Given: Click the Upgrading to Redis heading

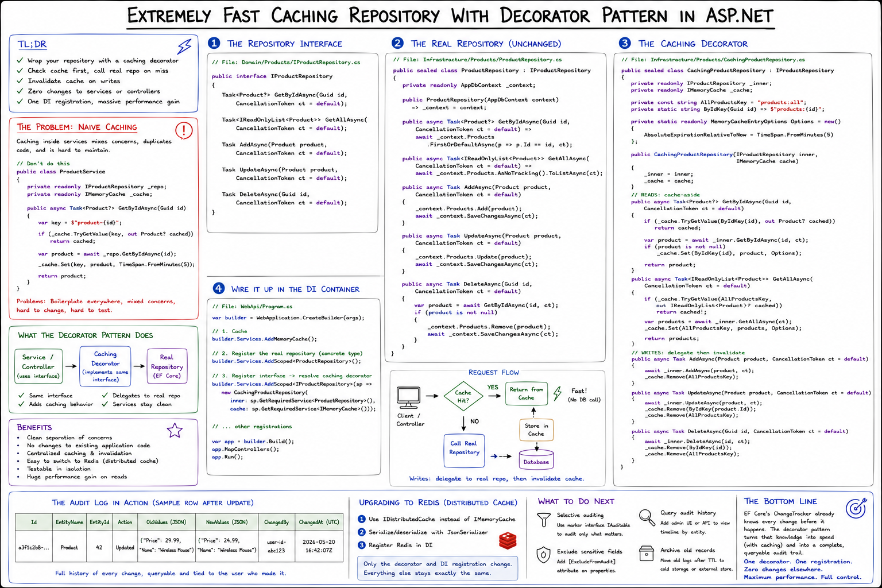Looking at the screenshot, I should click(x=438, y=502).
